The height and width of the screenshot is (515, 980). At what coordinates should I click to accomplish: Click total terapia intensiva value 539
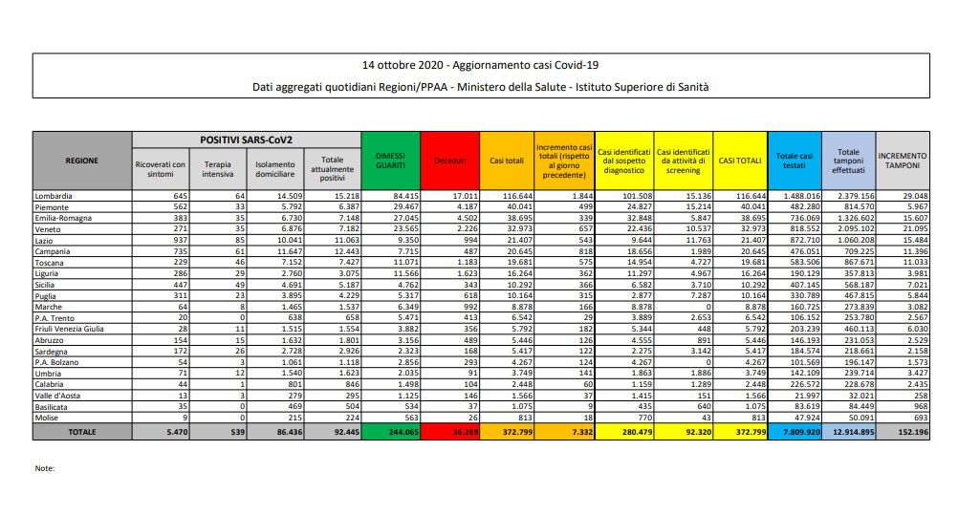237,432
